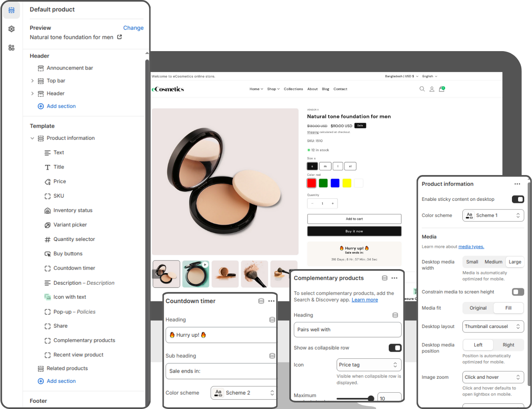Open the Price tag icon dropdown
This screenshot has height=409, width=532.
coord(369,365)
